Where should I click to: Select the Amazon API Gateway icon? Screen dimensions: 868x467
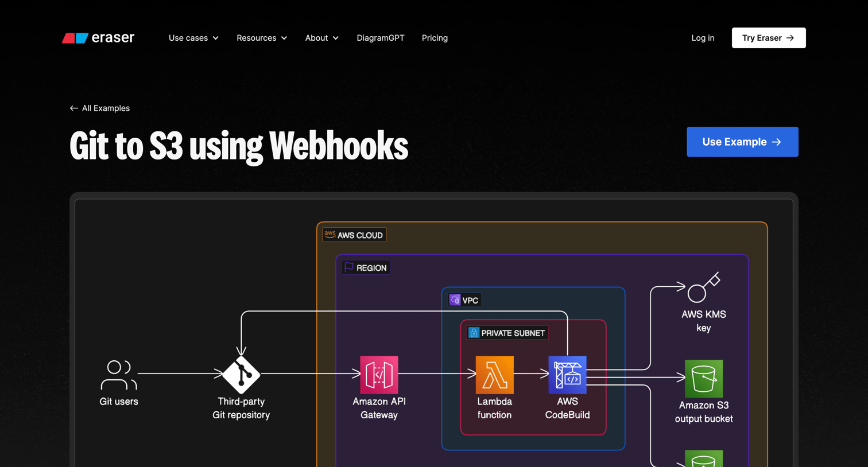[379, 375]
